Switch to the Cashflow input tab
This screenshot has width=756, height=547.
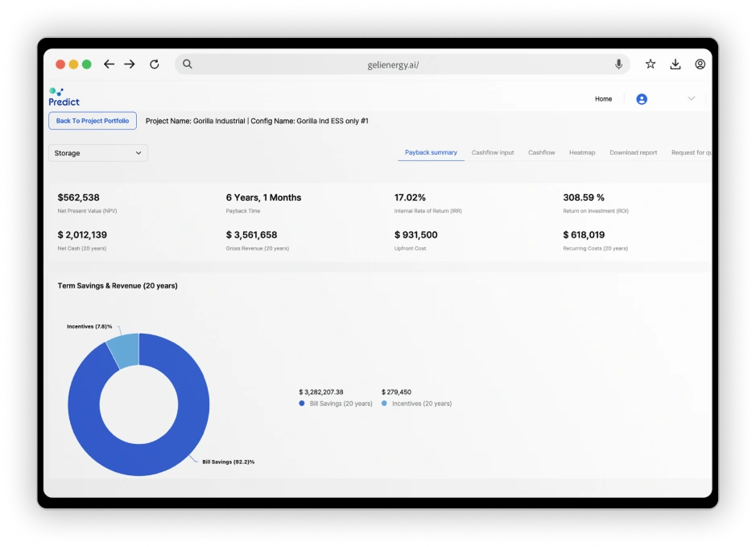[493, 152]
